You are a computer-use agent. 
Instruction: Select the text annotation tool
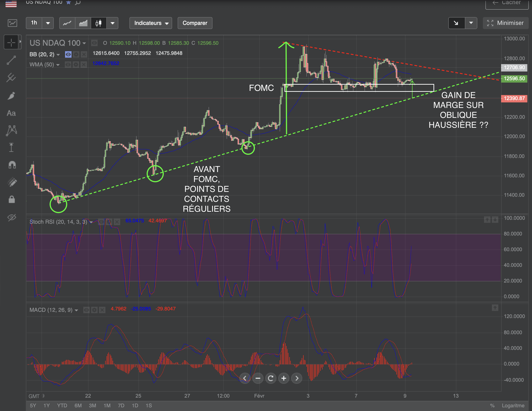(11, 113)
